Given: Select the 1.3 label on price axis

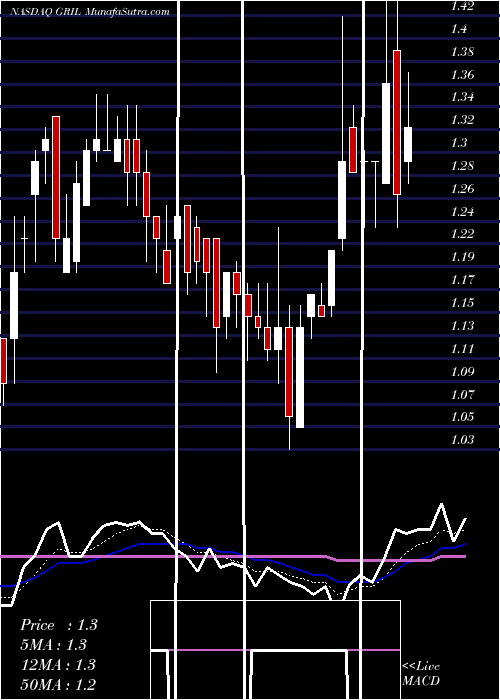Looking at the screenshot, I should point(459,142).
